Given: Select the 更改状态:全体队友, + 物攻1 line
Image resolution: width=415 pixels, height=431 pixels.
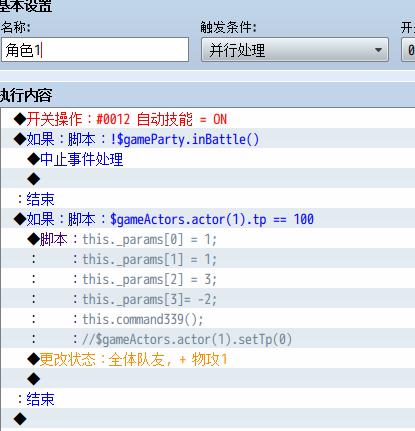Looking at the screenshot, I should click(x=208, y=359).
